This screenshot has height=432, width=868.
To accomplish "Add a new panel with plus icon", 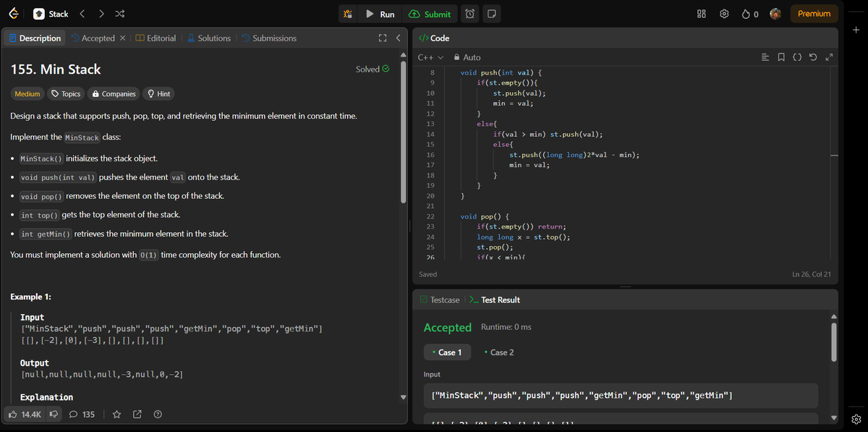I will click(x=856, y=30).
